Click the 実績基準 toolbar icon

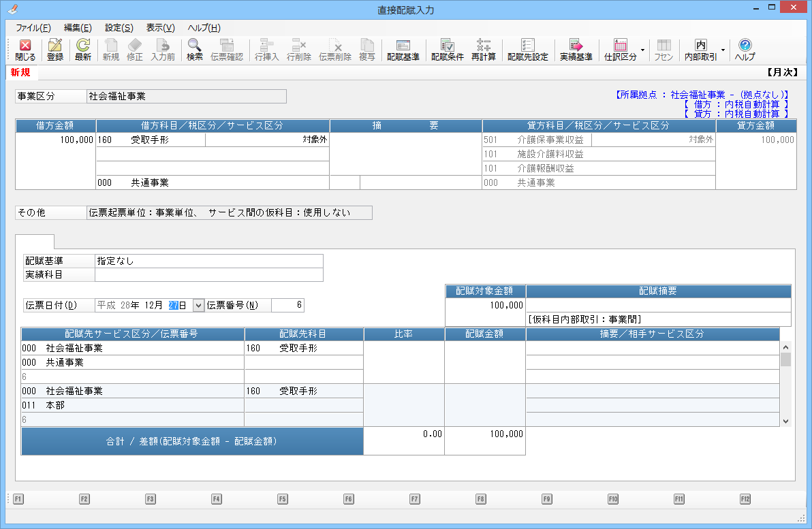click(x=576, y=50)
